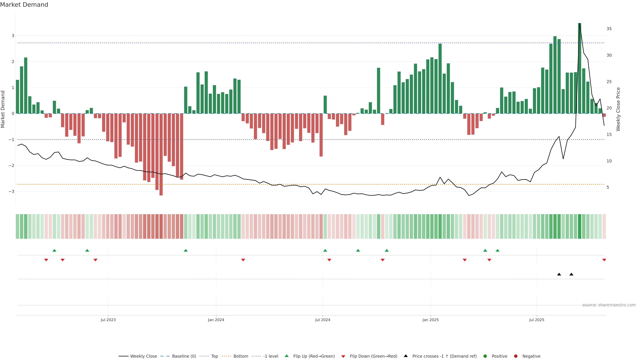Click the last red flip-down marker at far right
The height and width of the screenshot is (362, 644).
coord(604,260)
